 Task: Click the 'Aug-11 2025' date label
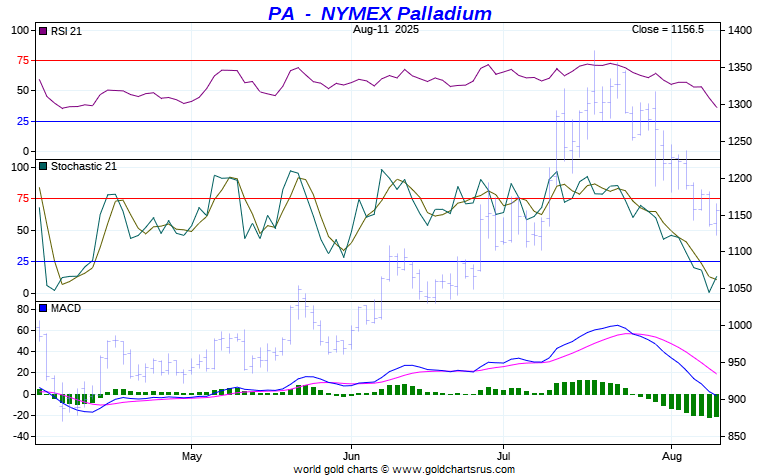pos(386,29)
